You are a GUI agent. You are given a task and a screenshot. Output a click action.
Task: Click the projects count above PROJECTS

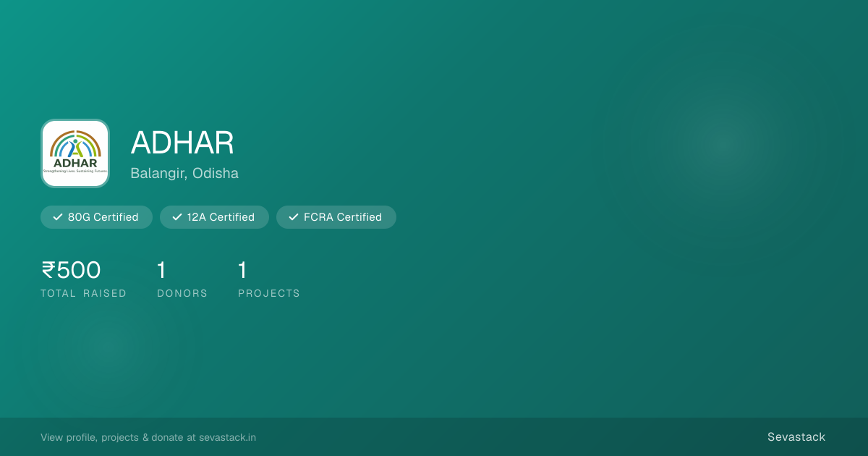click(x=242, y=270)
